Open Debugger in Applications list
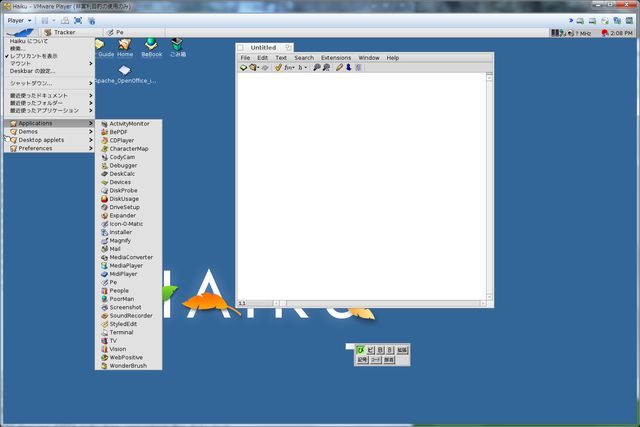The width and height of the screenshot is (640, 427). 129,165
